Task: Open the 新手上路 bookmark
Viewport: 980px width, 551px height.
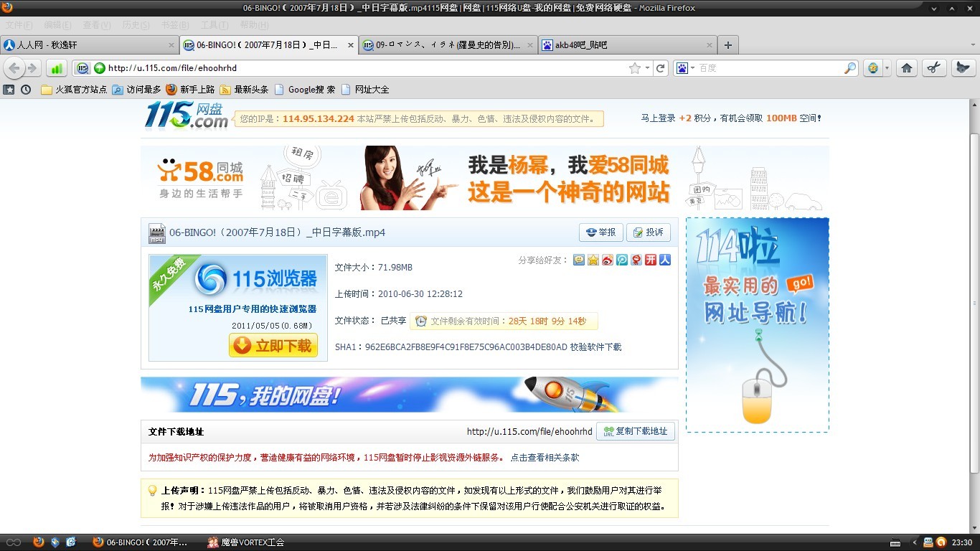Action: coord(190,90)
